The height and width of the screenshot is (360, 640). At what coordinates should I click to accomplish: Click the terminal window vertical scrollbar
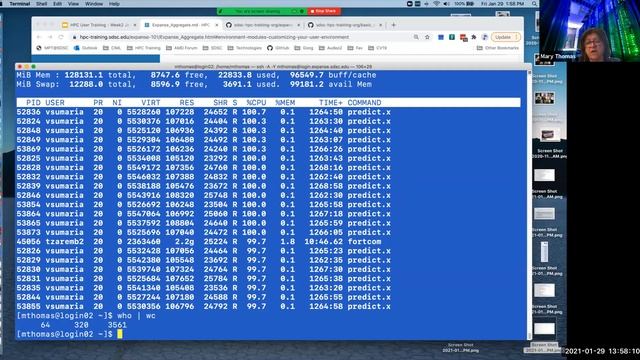click(x=529, y=204)
